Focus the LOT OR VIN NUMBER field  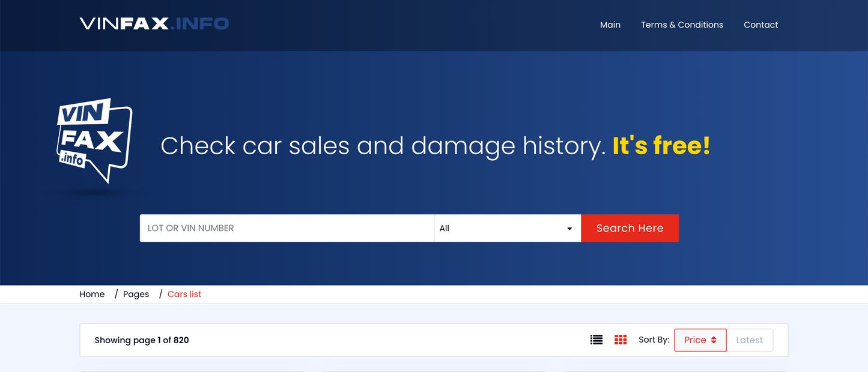click(x=287, y=229)
